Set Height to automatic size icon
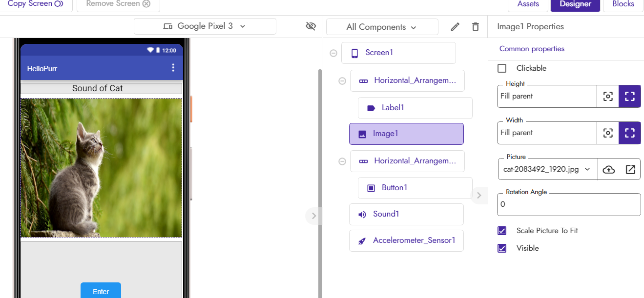The image size is (644, 298). coord(608,96)
